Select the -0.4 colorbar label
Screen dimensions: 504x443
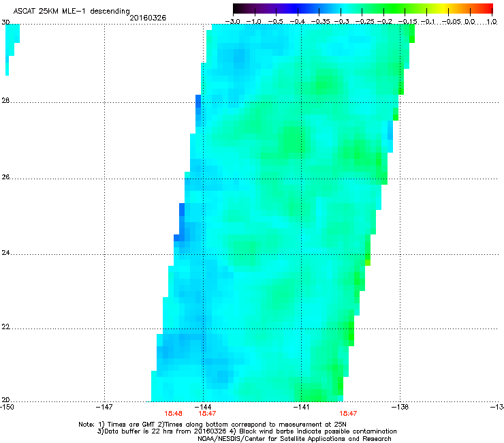(x=298, y=22)
